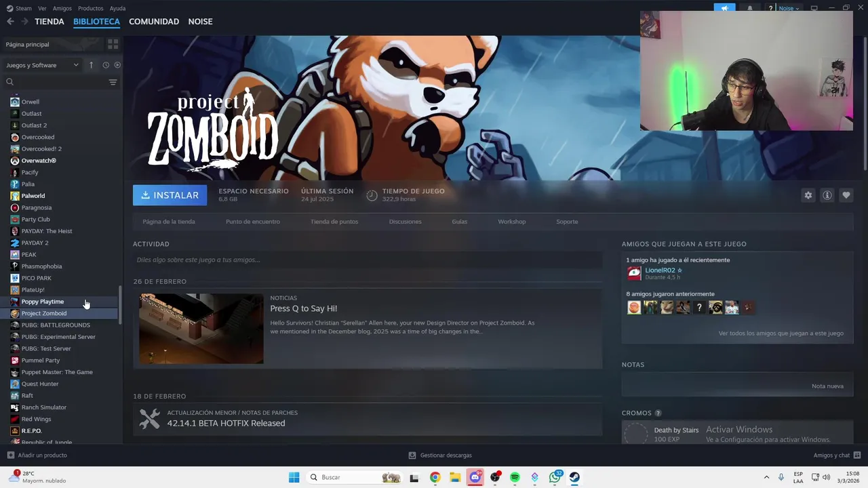This screenshot has width=868, height=488.
Task: Toggle ready-to-play filter icon
Action: coord(117,65)
